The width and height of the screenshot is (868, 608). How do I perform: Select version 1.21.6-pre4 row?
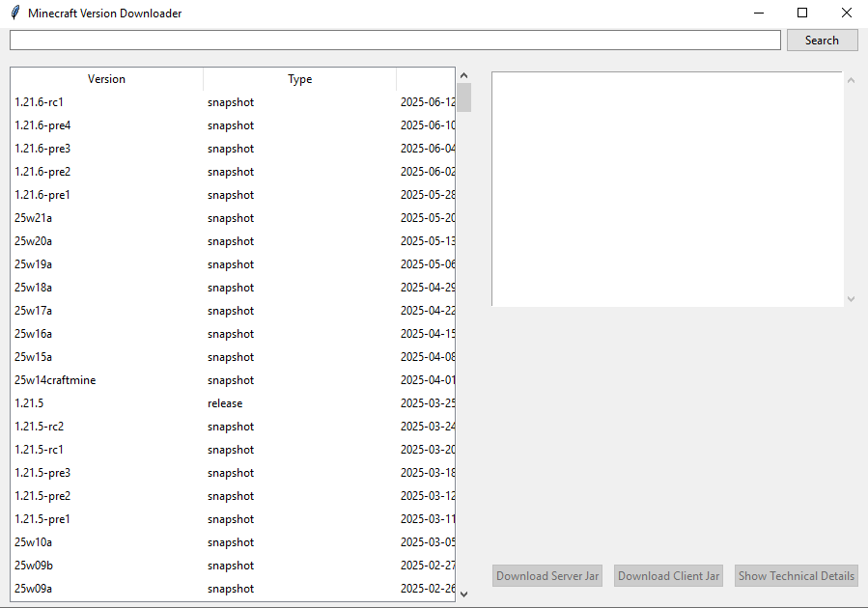pos(233,125)
